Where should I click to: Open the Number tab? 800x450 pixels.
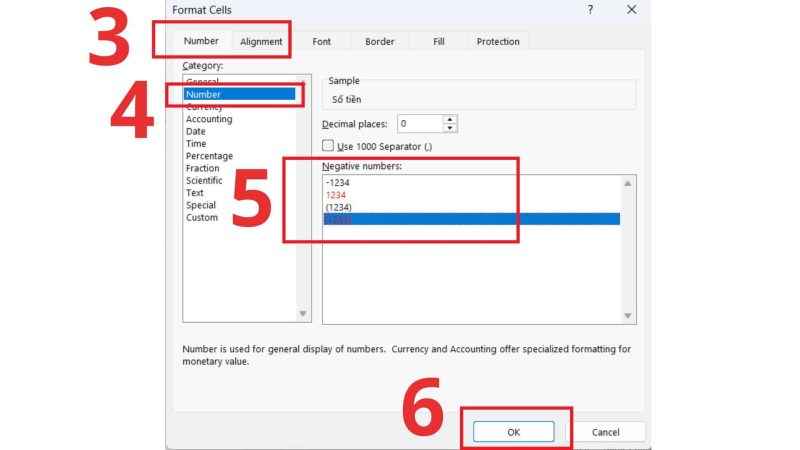(x=201, y=41)
